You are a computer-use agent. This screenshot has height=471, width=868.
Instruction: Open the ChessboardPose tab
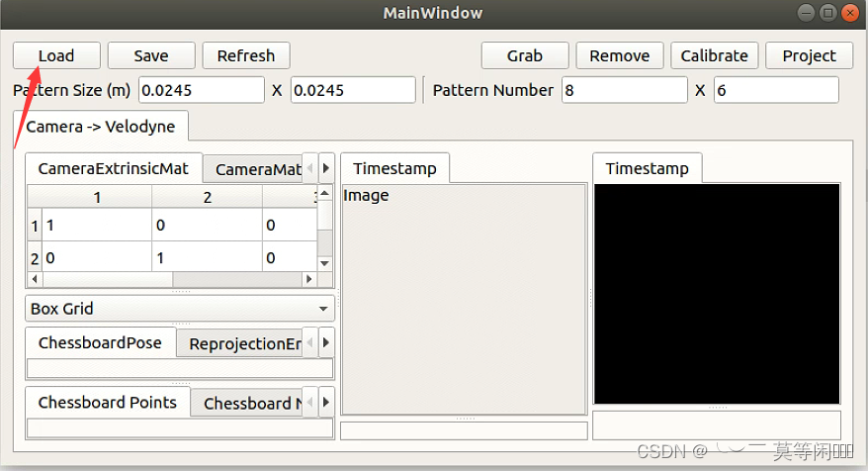pyautogui.click(x=100, y=342)
